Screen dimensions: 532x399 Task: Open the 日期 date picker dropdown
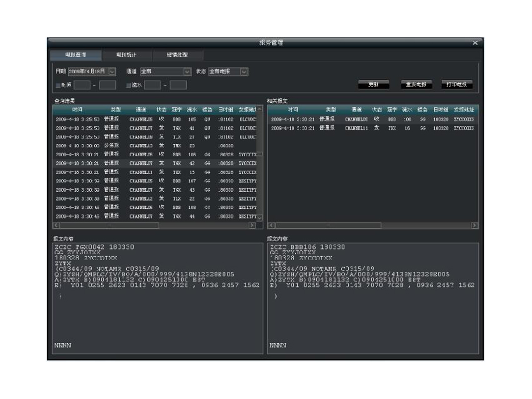112,71
